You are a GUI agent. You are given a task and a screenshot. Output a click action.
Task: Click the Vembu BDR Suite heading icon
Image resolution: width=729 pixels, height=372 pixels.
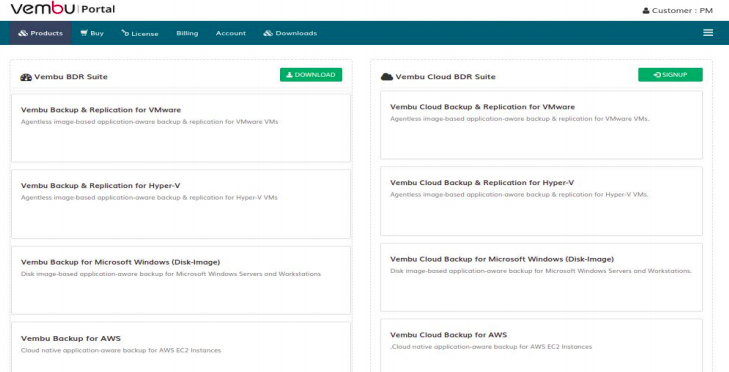pyautogui.click(x=26, y=77)
